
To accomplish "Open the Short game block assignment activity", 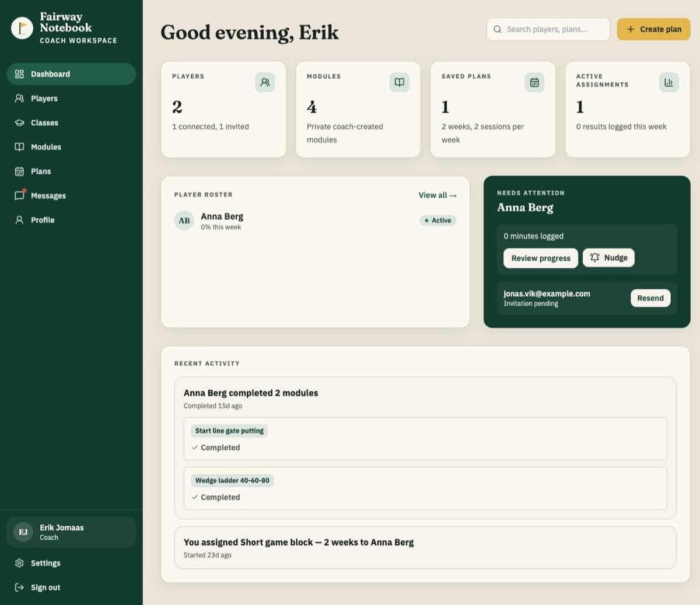I will (425, 548).
